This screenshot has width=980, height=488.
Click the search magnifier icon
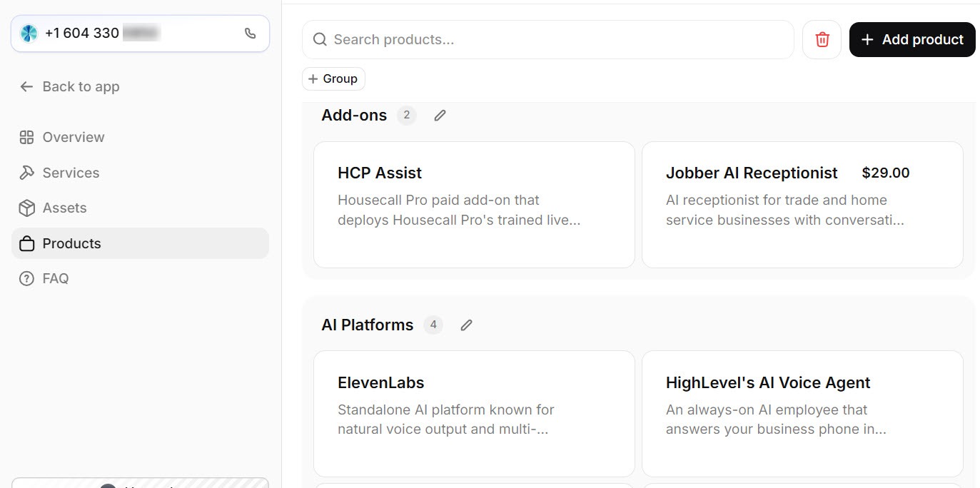pyautogui.click(x=320, y=39)
